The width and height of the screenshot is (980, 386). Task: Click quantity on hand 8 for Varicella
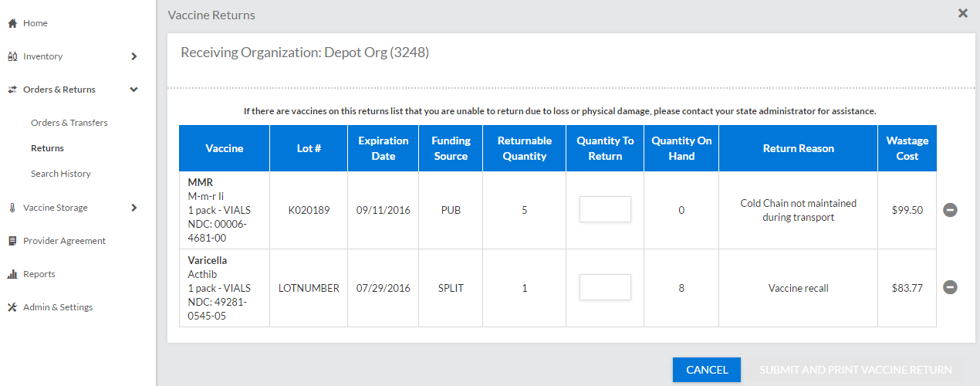(681, 288)
